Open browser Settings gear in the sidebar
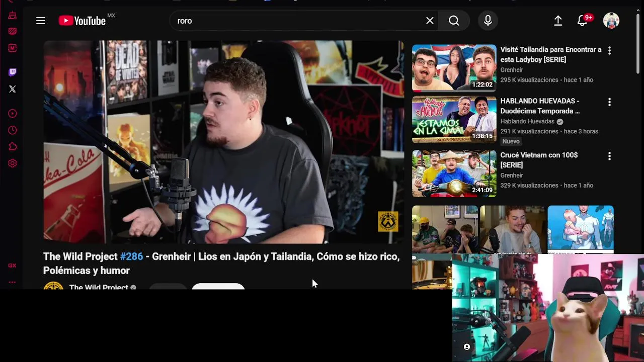This screenshot has width=644, height=362. (x=13, y=163)
